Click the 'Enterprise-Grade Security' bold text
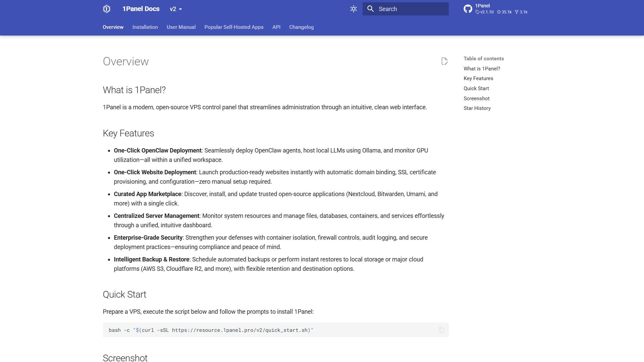 (148, 238)
